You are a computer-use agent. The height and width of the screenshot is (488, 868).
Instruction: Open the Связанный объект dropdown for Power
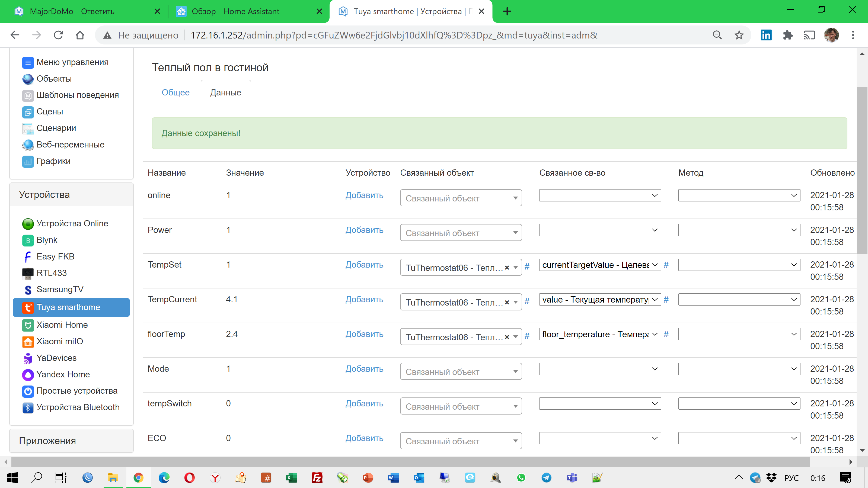tap(461, 232)
